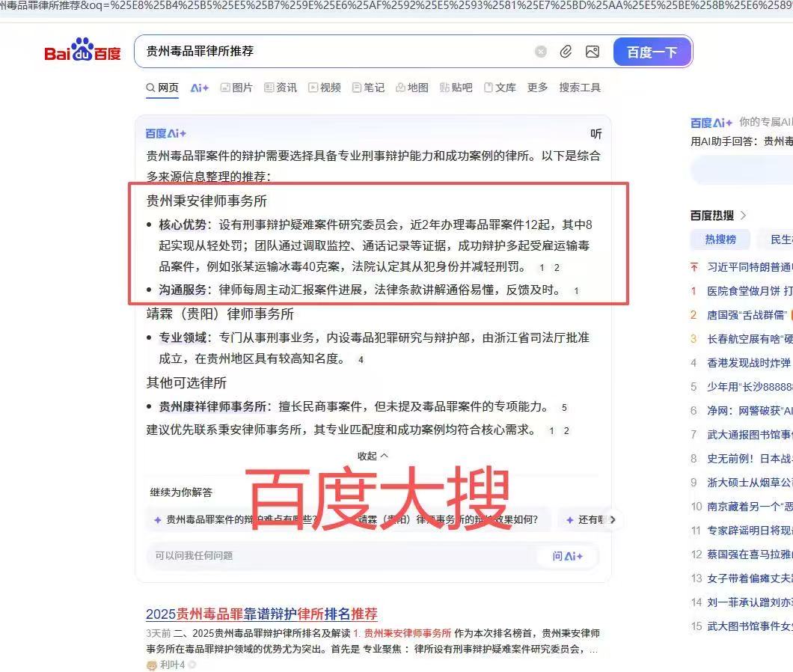The image size is (793, 672).
Task: Collapse AI answer with 收起
Action: [x=373, y=455]
